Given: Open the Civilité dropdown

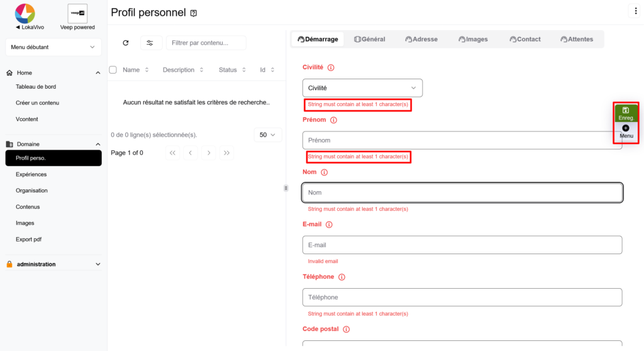Looking at the screenshot, I should [362, 88].
